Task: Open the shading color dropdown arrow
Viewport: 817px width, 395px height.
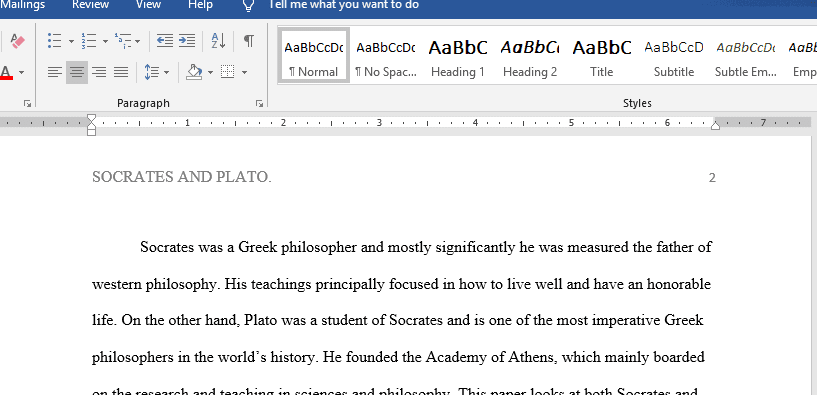Action: coord(211,72)
